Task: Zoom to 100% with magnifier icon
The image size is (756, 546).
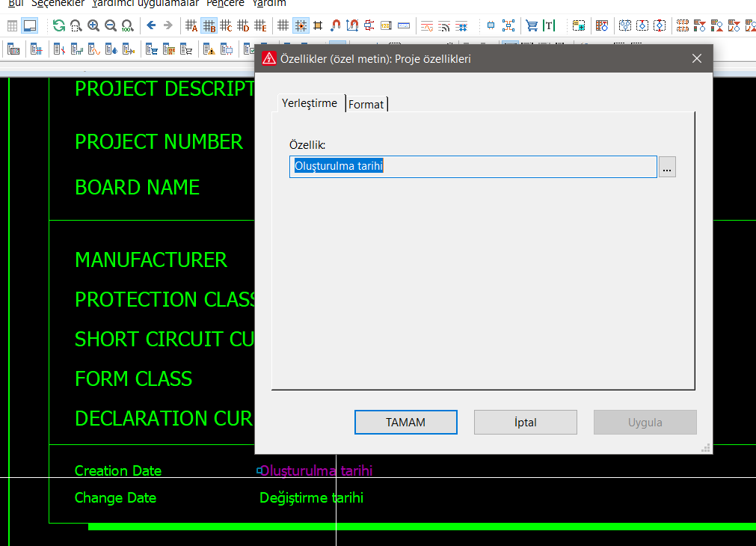Action: click(x=127, y=25)
